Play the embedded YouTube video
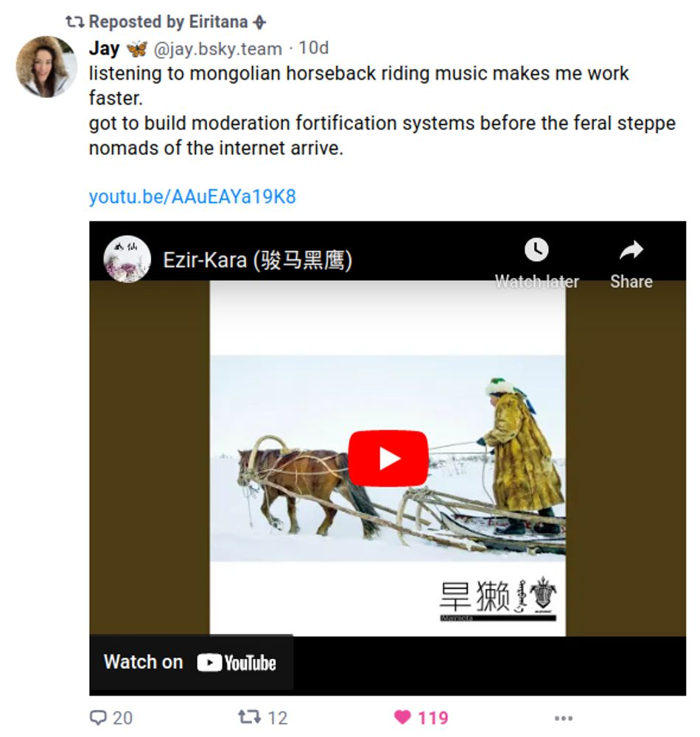 pos(388,458)
